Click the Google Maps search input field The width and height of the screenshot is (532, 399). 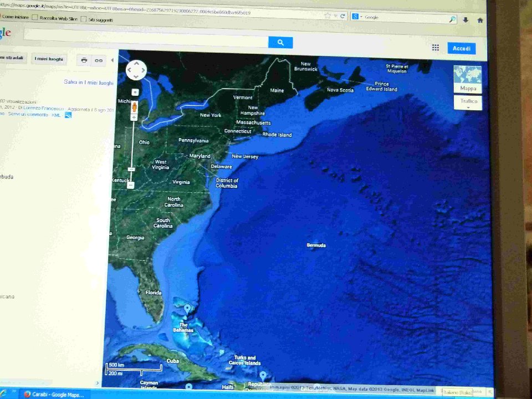pyautogui.click(x=146, y=39)
